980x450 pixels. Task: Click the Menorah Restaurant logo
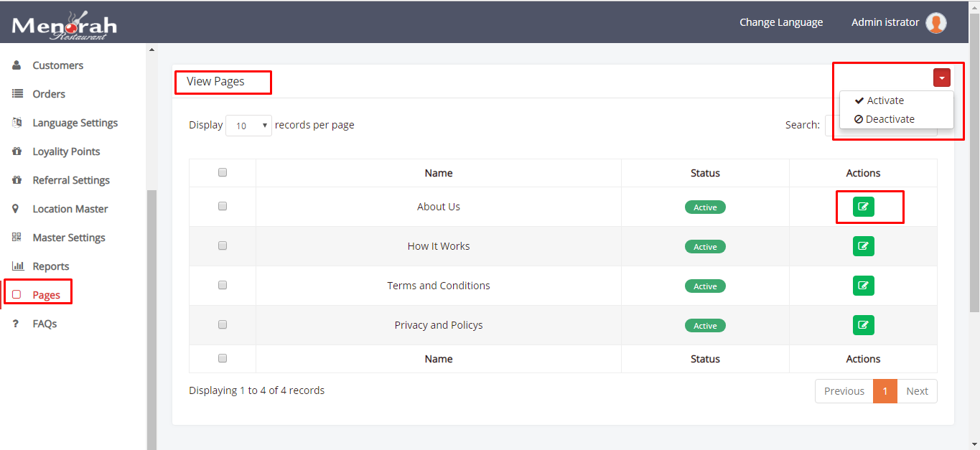pos(64,26)
